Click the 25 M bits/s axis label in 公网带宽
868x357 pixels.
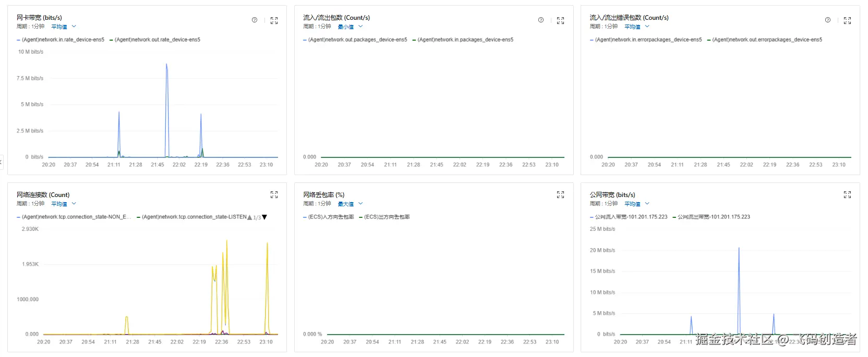pyautogui.click(x=602, y=229)
